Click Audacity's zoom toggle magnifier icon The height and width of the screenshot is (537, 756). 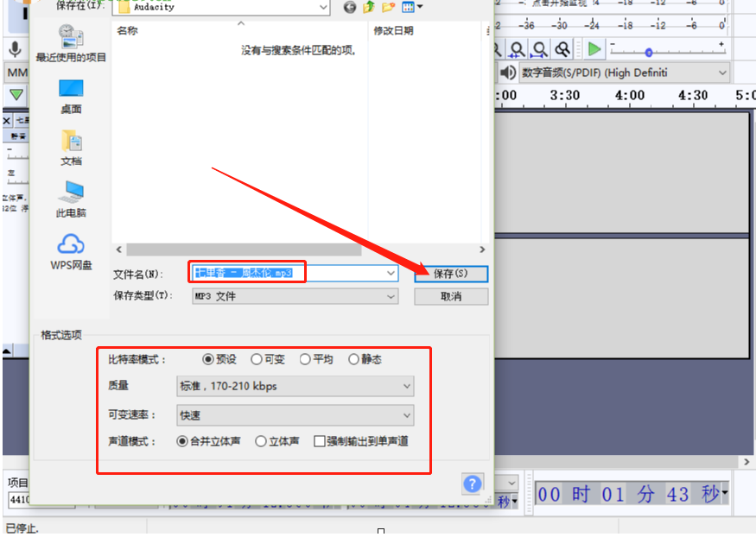[562, 49]
